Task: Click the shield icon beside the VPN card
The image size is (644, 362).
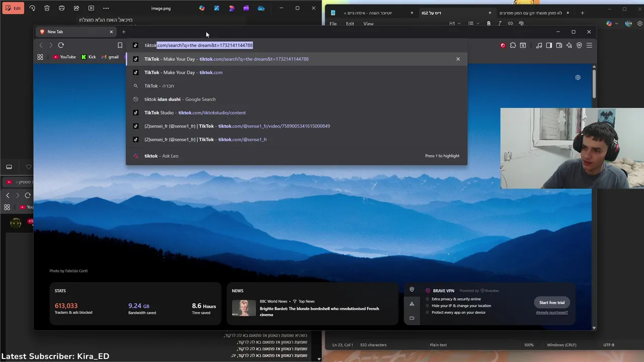Action: coord(412,290)
